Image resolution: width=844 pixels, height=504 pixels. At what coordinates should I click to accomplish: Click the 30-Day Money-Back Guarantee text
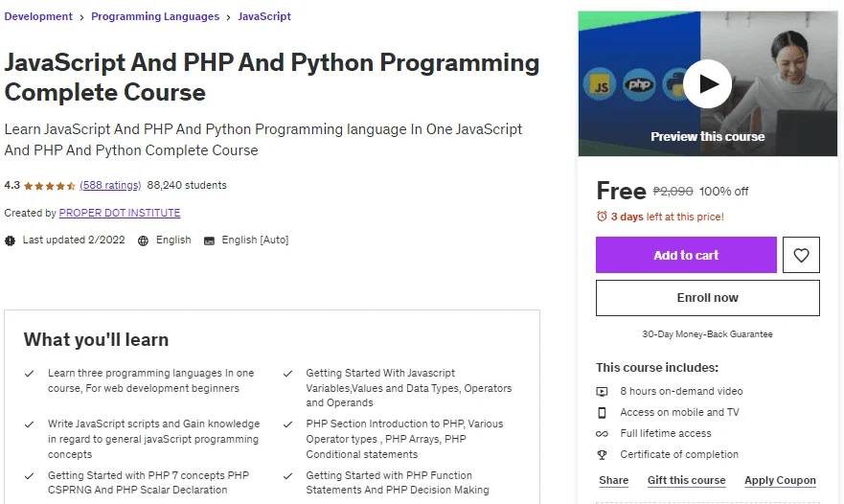click(707, 334)
